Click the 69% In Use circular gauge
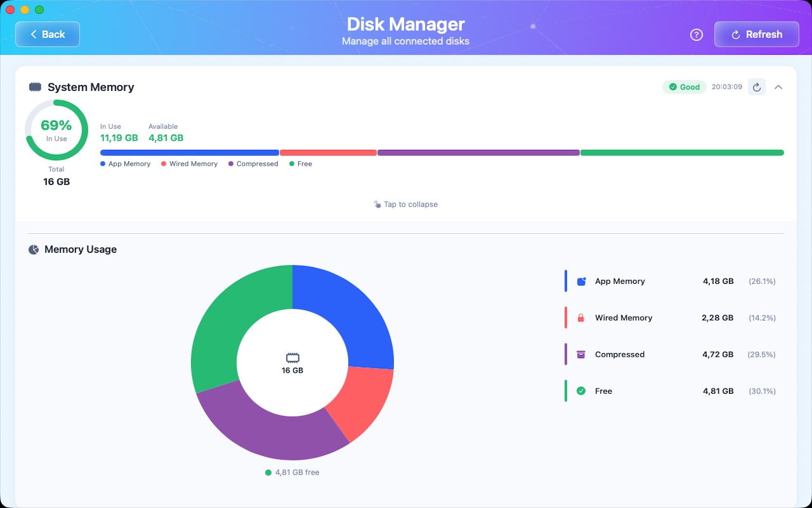Viewport: 812px width, 508px height. coord(56,130)
